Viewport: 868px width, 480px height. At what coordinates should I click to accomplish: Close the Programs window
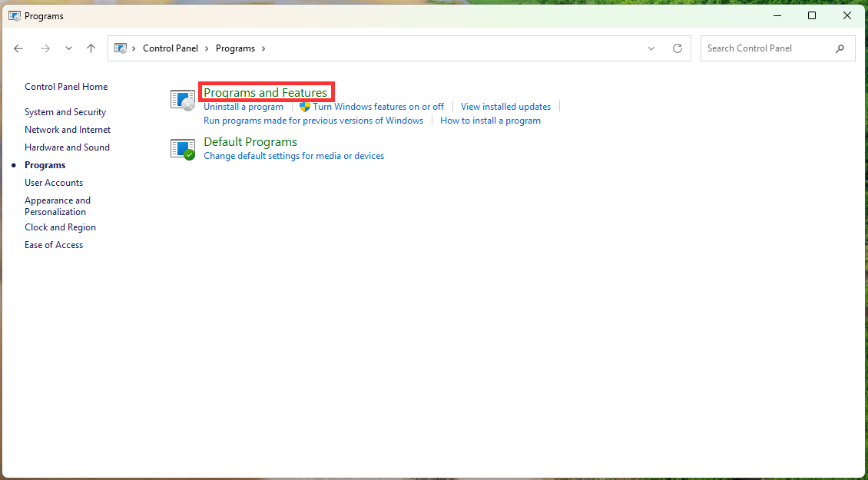[847, 15]
